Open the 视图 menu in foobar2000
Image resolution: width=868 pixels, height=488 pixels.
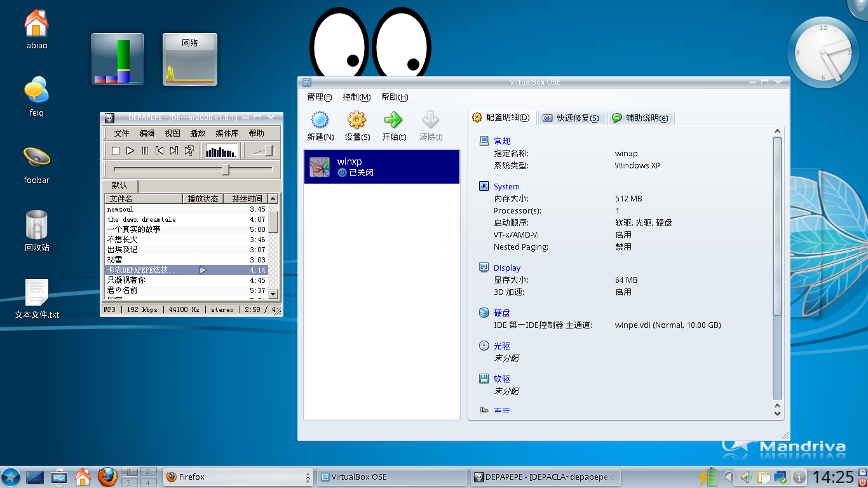pyautogui.click(x=172, y=133)
